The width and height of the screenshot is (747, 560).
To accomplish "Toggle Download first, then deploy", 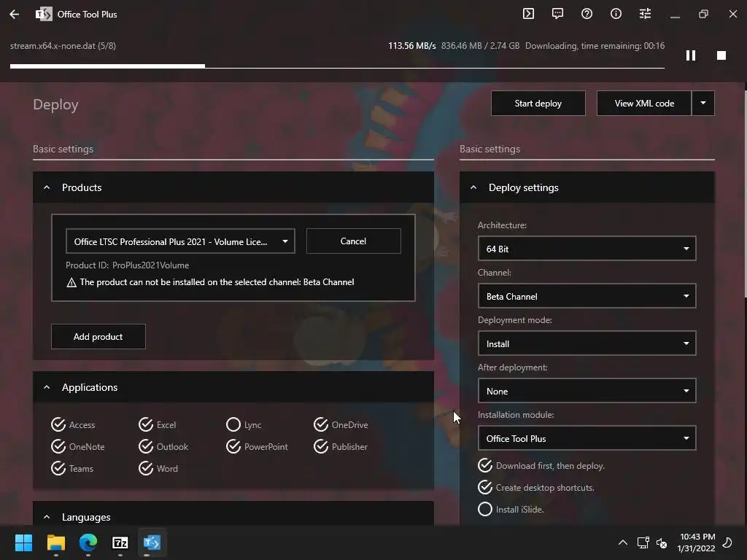I will pos(485,466).
